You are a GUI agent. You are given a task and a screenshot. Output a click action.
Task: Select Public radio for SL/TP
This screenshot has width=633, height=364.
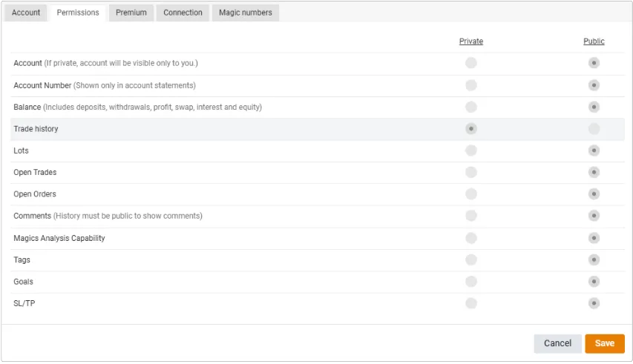tap(594, 303)
